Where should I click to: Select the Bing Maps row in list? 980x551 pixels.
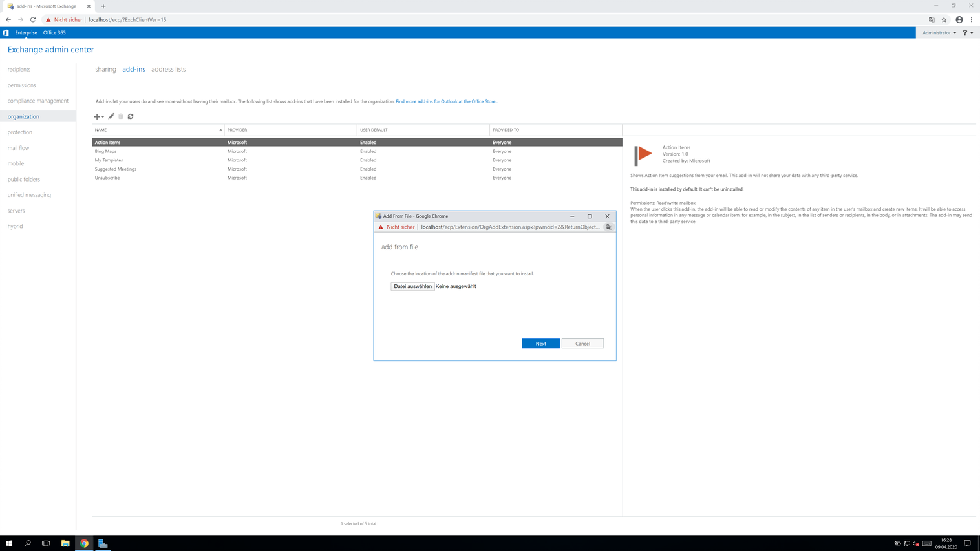pyautogui.click(x=106, y=151)
